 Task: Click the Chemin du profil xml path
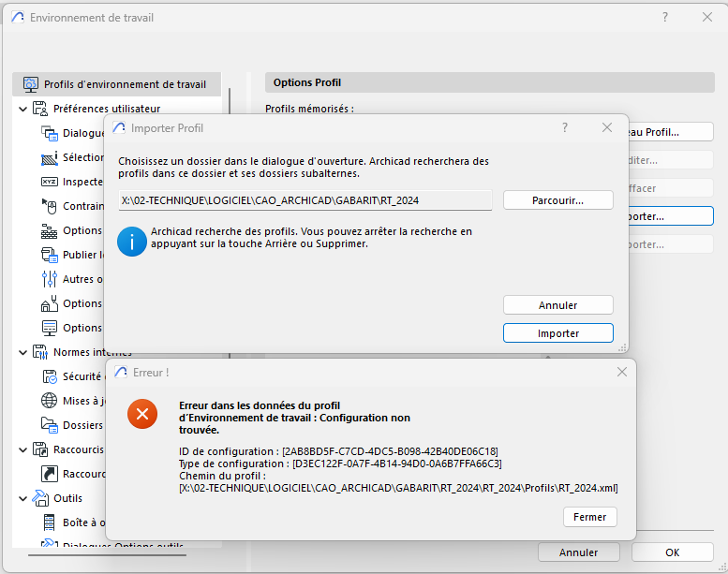coord(398,488)
